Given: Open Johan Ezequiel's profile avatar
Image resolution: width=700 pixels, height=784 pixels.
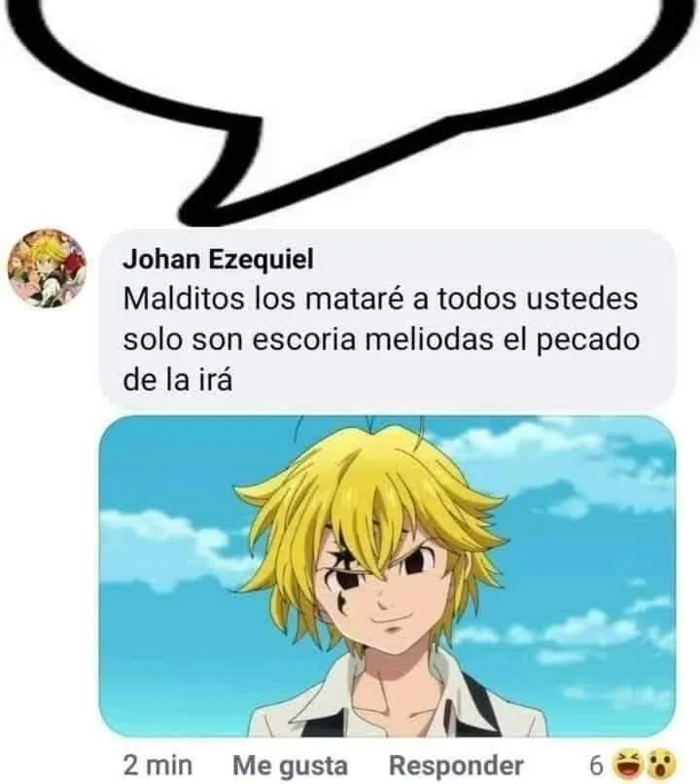Looking at the screenshot, I should (x=47, y=268).
